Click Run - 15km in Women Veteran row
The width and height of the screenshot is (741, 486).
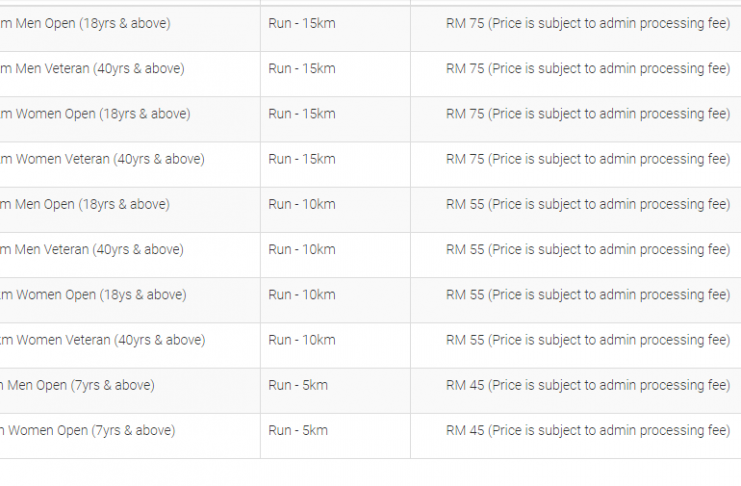(x=302, y=159)
